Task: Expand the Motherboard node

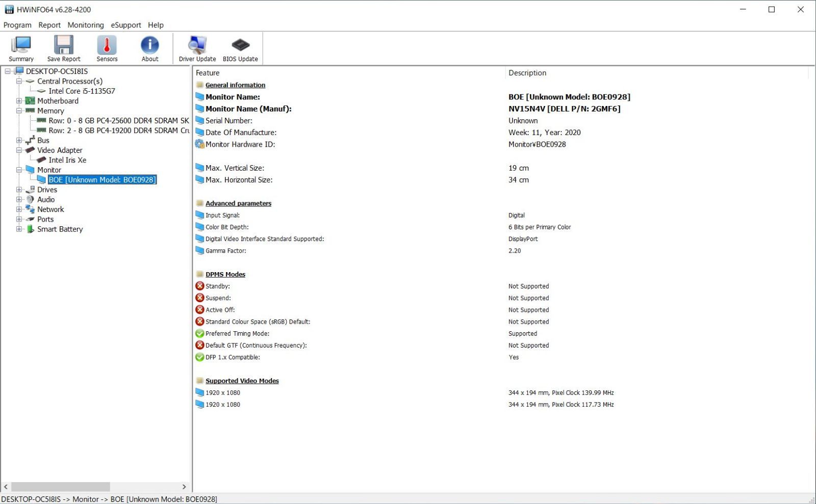Action: pyautogui.click(x=19, y=101)
